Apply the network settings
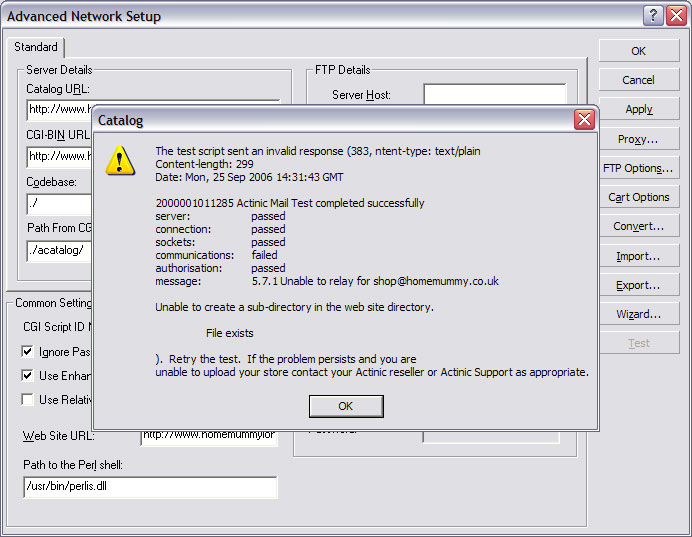Viewport: 692px width, 537px height. [638, 109]
